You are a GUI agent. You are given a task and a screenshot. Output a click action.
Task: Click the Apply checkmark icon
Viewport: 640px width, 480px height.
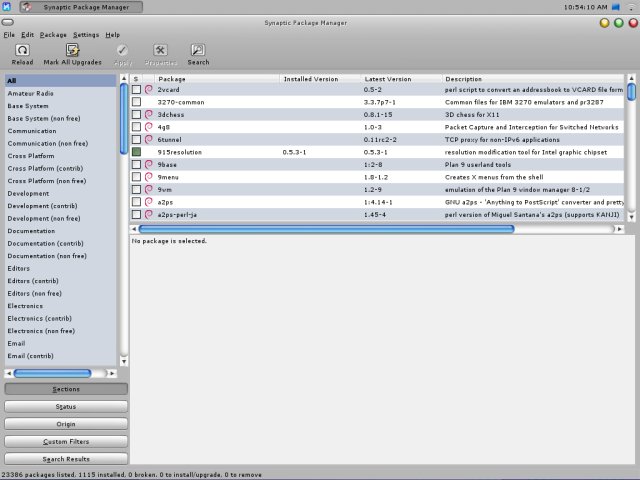tap(122, 50)
